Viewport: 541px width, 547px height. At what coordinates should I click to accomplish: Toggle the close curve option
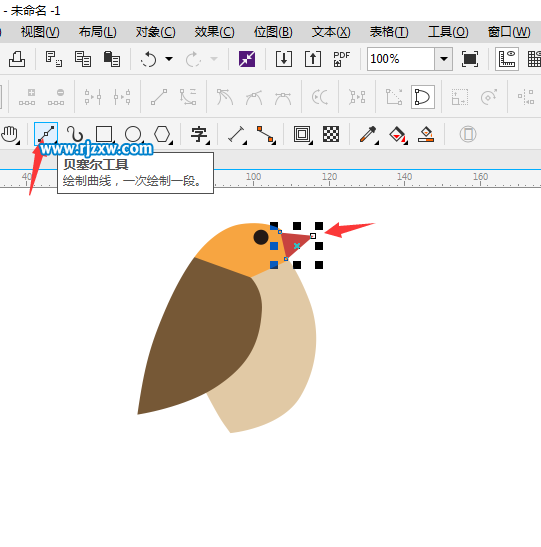point(422,97)
